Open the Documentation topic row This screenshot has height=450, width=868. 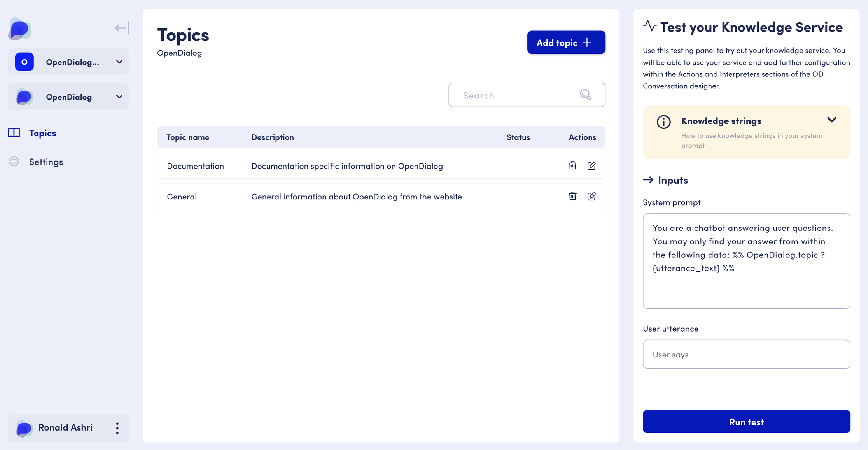pos(196,166)
